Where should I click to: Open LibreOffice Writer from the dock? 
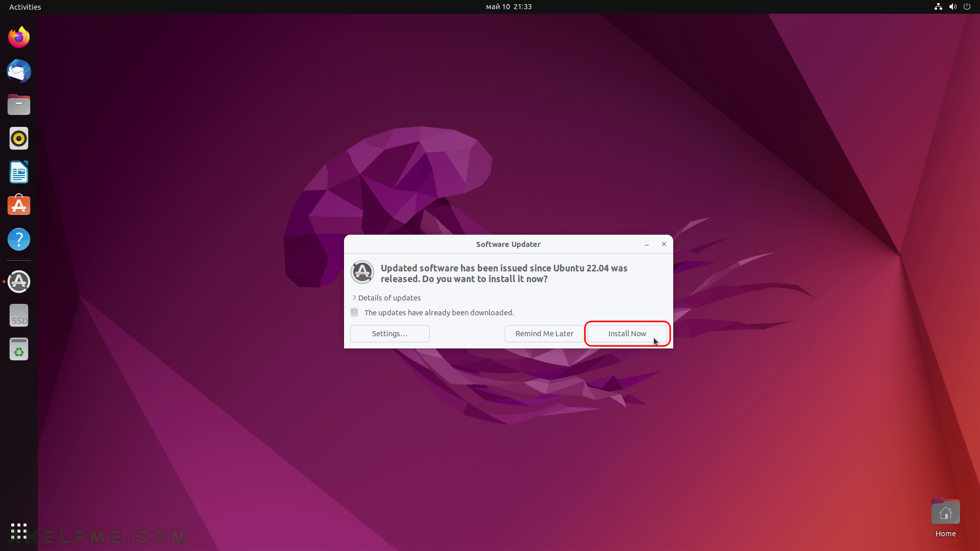(x=19, y=172)
